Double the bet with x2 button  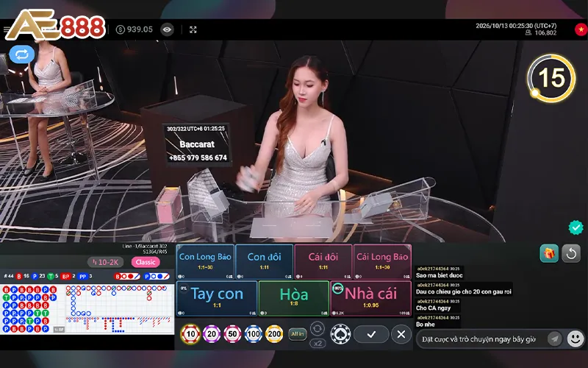(318, 343)
